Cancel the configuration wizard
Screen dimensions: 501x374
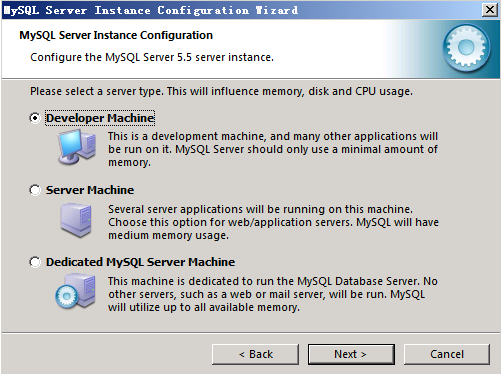click(x=447, y=354)
